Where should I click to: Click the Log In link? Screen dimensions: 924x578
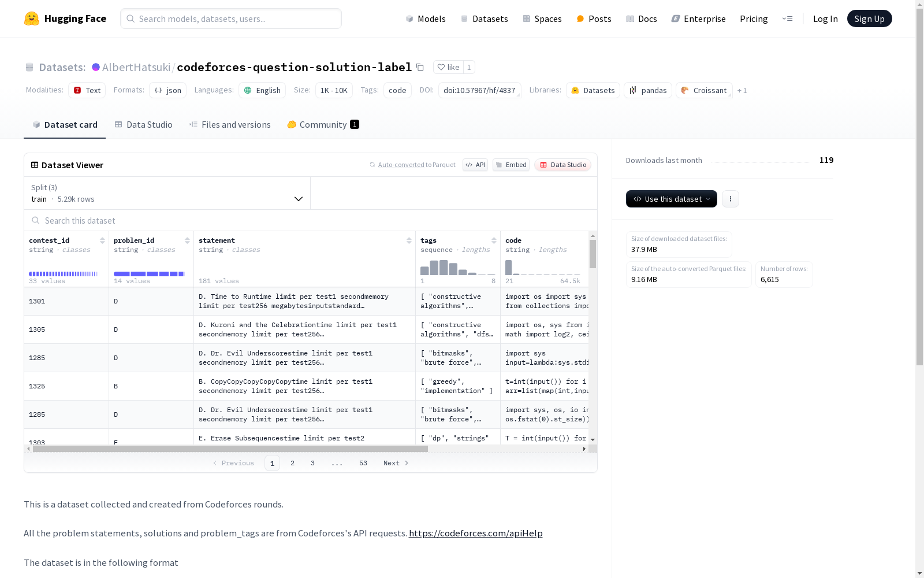point(825,18)
